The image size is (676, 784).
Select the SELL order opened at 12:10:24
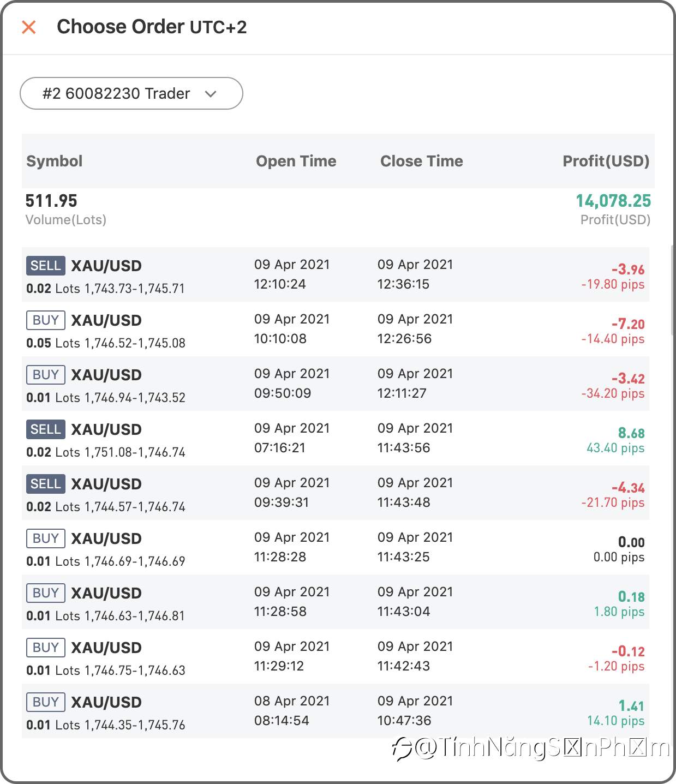click(x=336, y=274)
